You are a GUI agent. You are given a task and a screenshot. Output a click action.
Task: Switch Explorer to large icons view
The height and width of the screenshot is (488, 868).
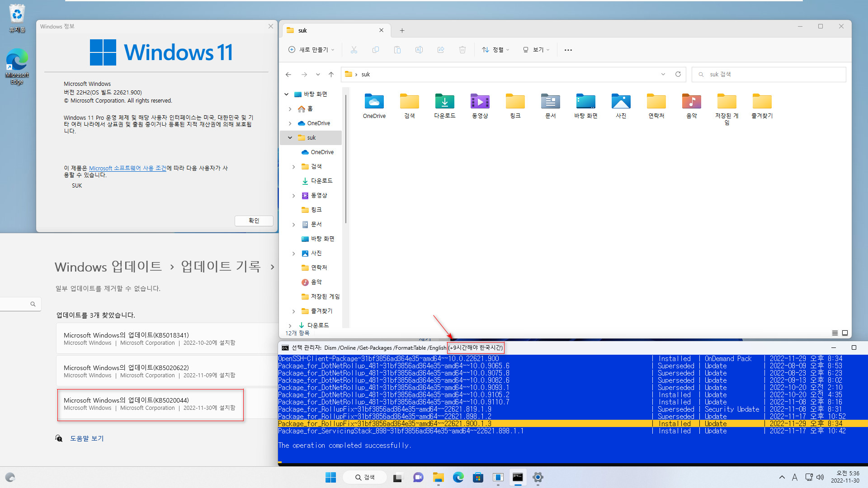point(844,333)
